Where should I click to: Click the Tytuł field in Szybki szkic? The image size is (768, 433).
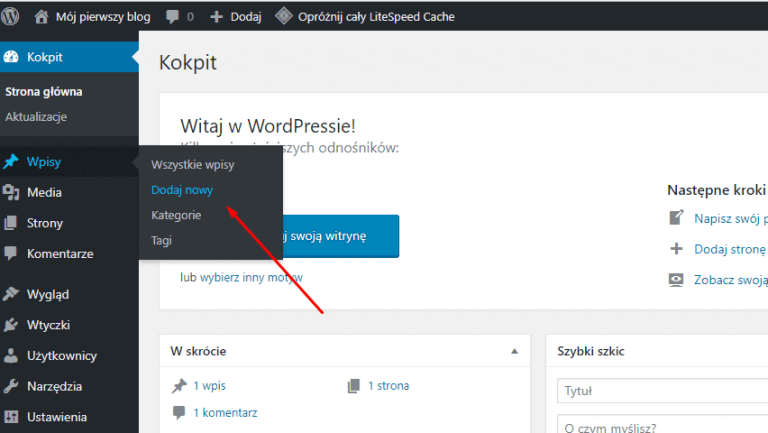click(660, 390)
